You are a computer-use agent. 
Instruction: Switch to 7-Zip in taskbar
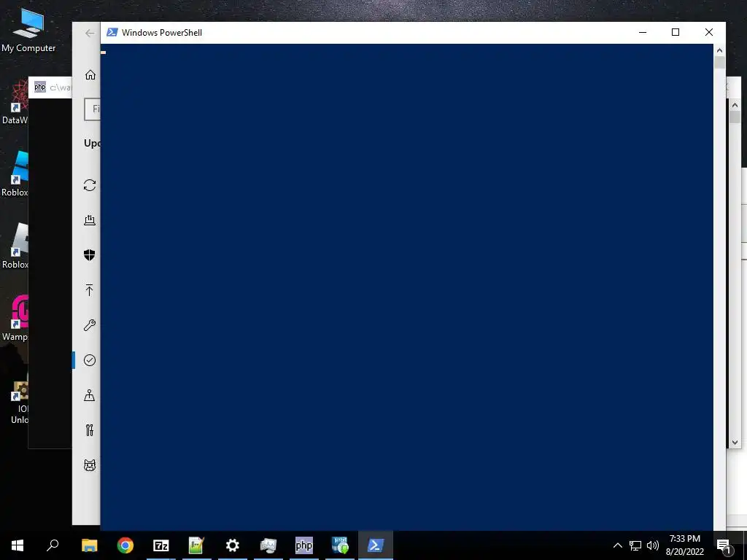pyautogui.click(x=161, y=545)
